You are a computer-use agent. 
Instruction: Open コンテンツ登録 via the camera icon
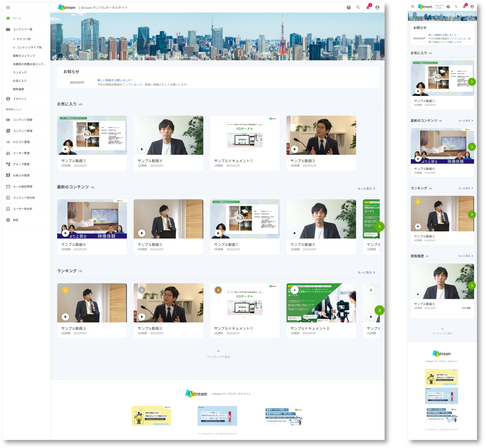(x=8, y=120)
